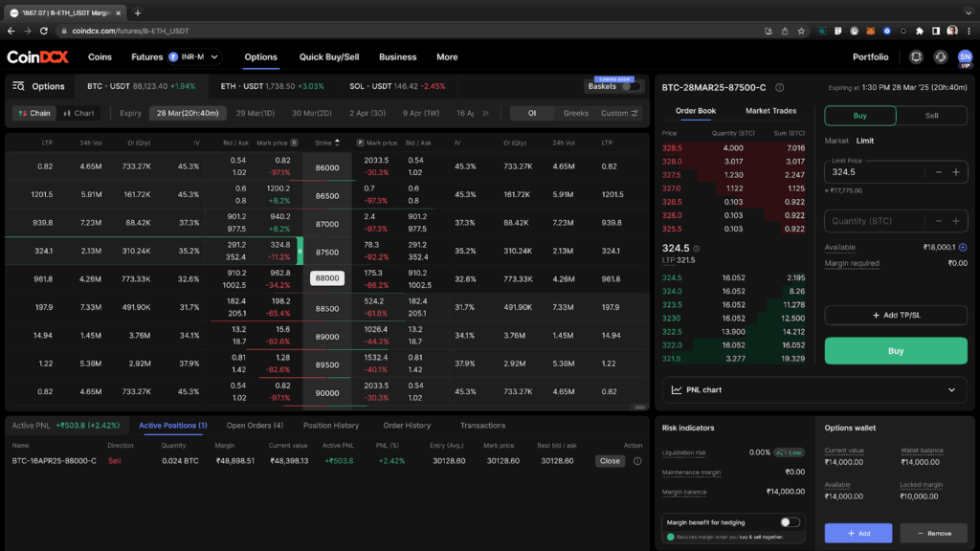This screenshot has width=980, height=551.
Task: Click the PNL chart line icon
Action: 677,390
